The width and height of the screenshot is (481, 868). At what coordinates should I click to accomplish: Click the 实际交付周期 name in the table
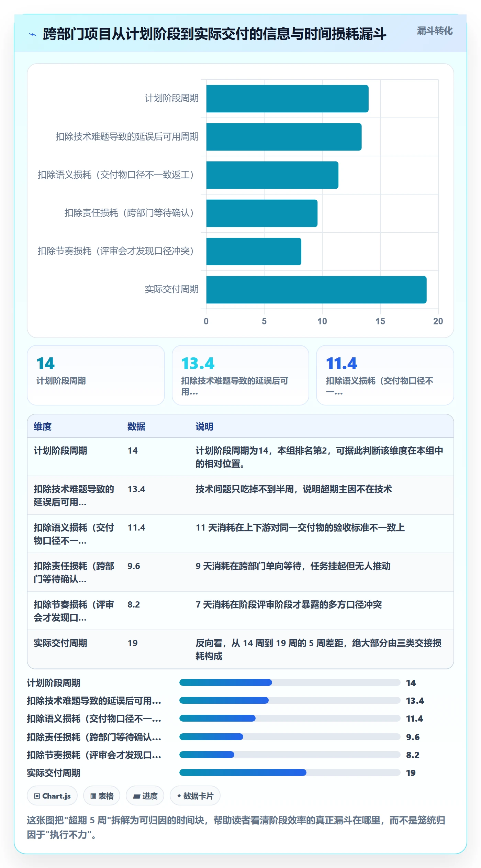coord(60,643)
